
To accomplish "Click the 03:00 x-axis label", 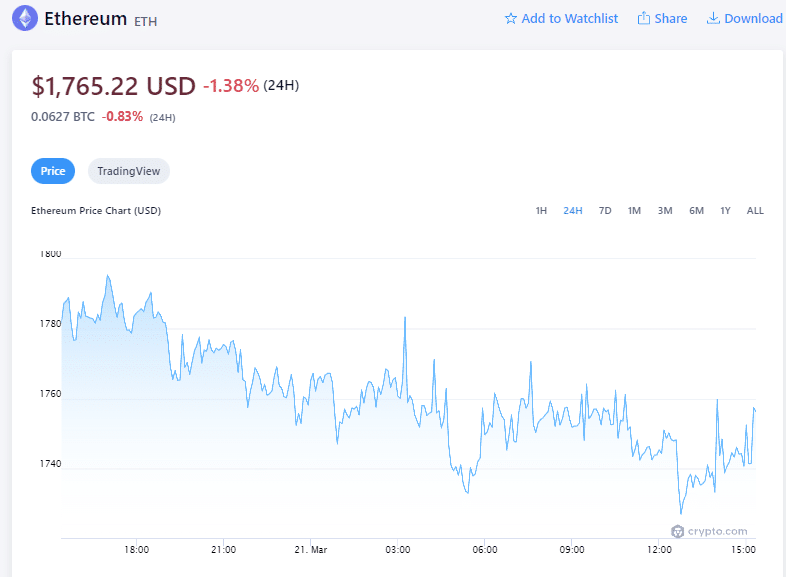I will pyautogui.click(x=398, y=550).
